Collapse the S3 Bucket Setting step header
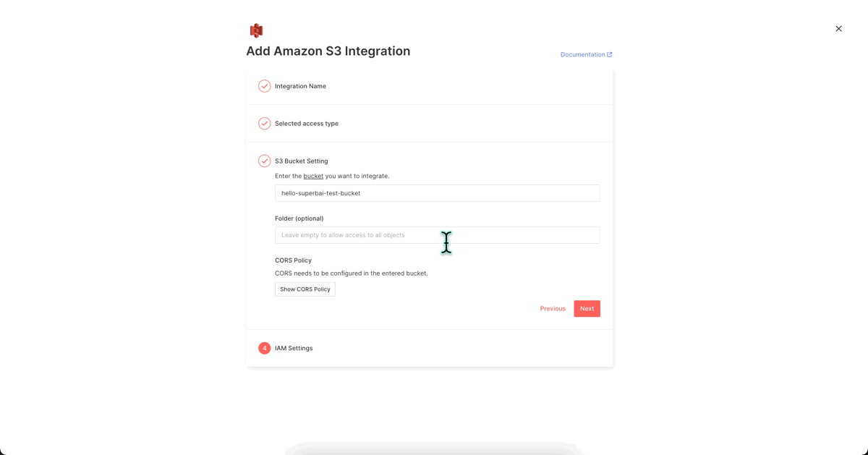This screenshot has width=868, height=455. (x=301, y=161)
